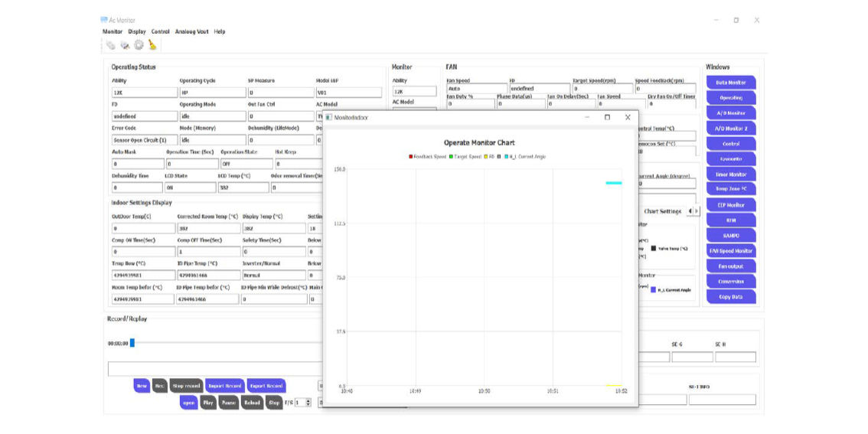This screenshot has width=868, height=434.
Task: Click the H_L Current Angle purple swatch
Action: [x=653, y=289]
